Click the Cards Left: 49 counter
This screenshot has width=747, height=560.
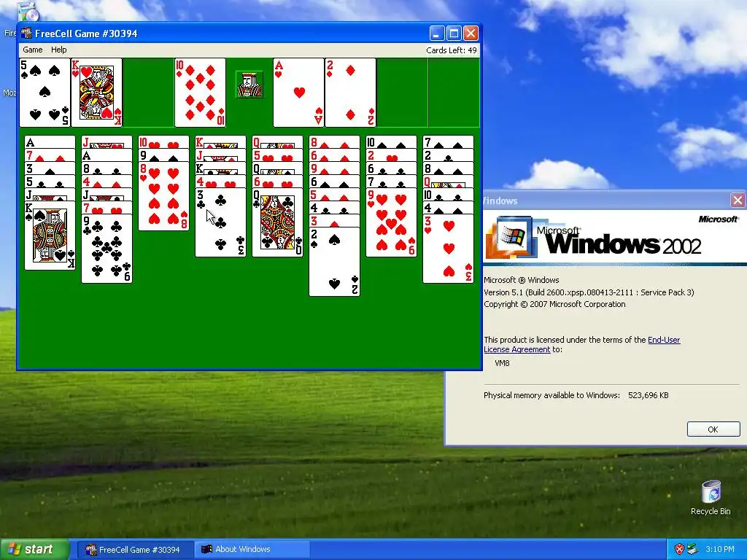[451, 50]
